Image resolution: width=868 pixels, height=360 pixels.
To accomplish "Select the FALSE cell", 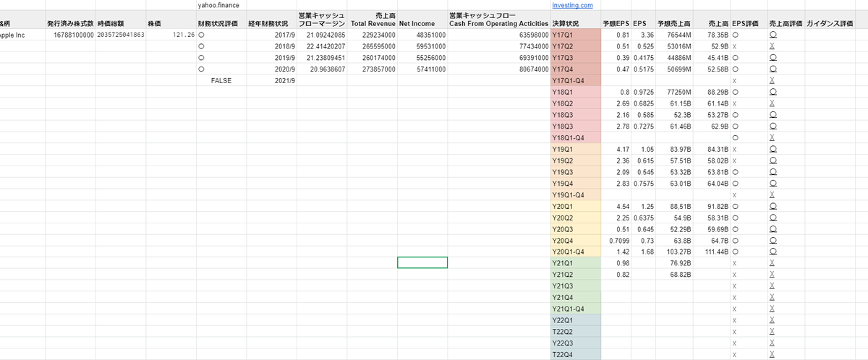I will point(221,80).
